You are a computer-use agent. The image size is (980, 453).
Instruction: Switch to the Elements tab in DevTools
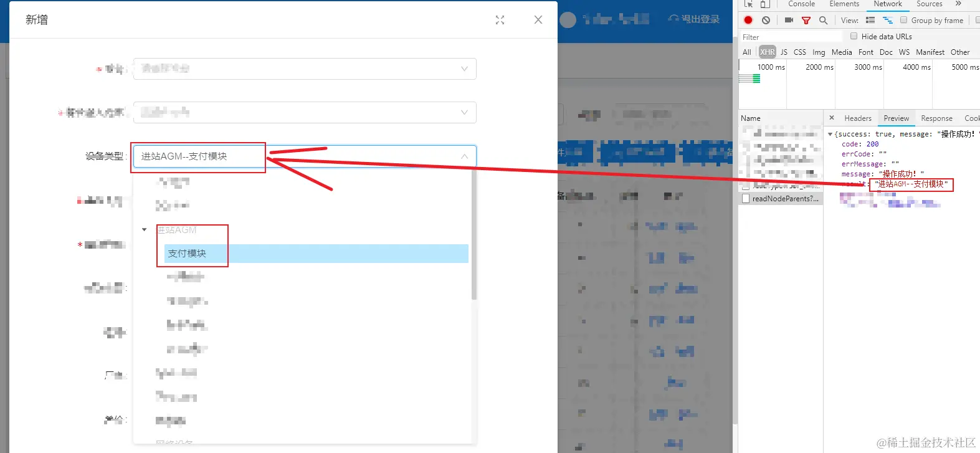click(x=844, y=4)
